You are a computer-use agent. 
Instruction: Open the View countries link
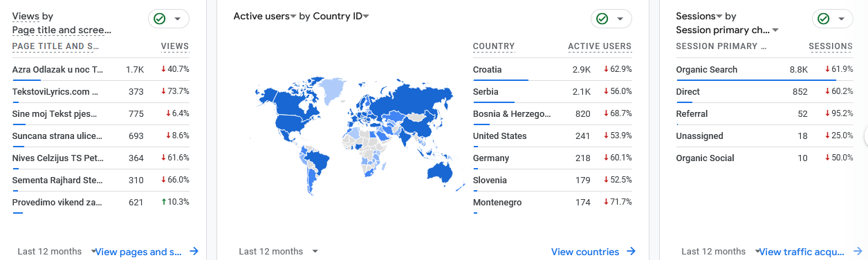[x=585, y=252]
